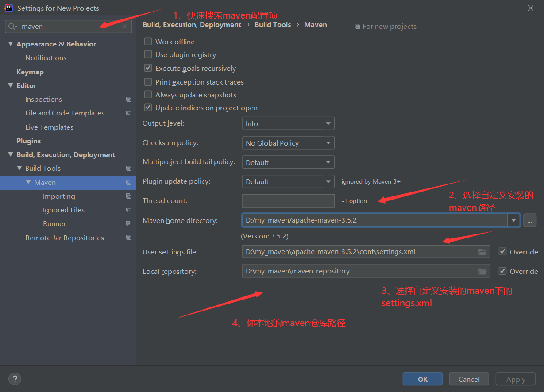Click the search magnifier icon in settings search
Image resolution: width=544 pixels, height=392 pixels.
click(x=12, y=27)
